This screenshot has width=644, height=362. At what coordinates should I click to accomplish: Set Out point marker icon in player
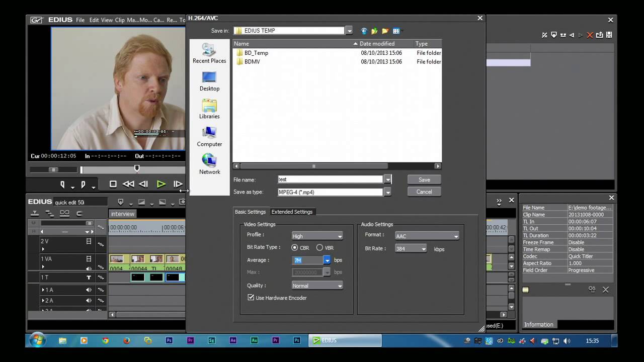83,185
